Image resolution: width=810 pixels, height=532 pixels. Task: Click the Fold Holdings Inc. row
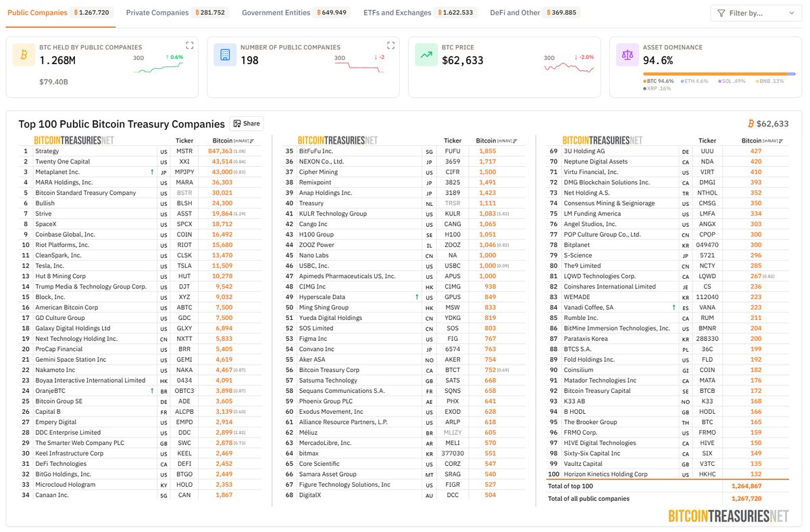[x=668, y=359]
